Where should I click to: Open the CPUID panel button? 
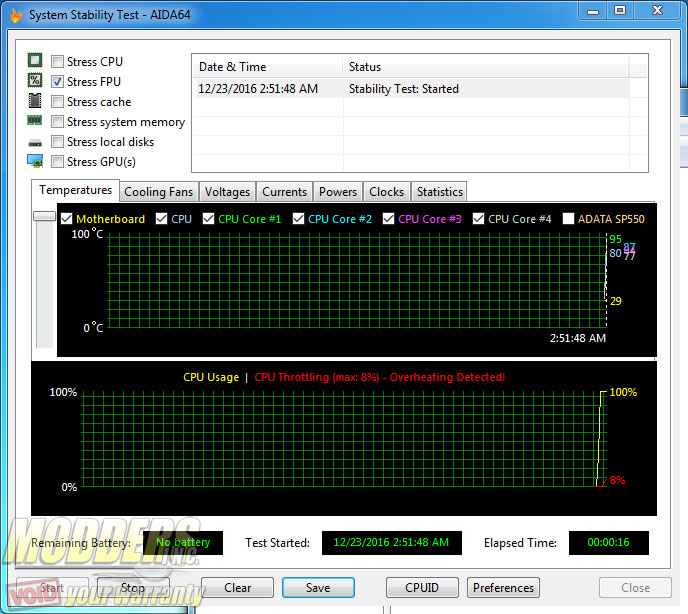click(422, 588)
